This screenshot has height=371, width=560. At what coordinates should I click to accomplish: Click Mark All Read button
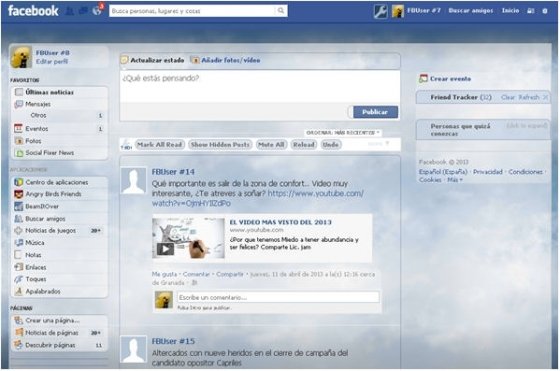160,145
